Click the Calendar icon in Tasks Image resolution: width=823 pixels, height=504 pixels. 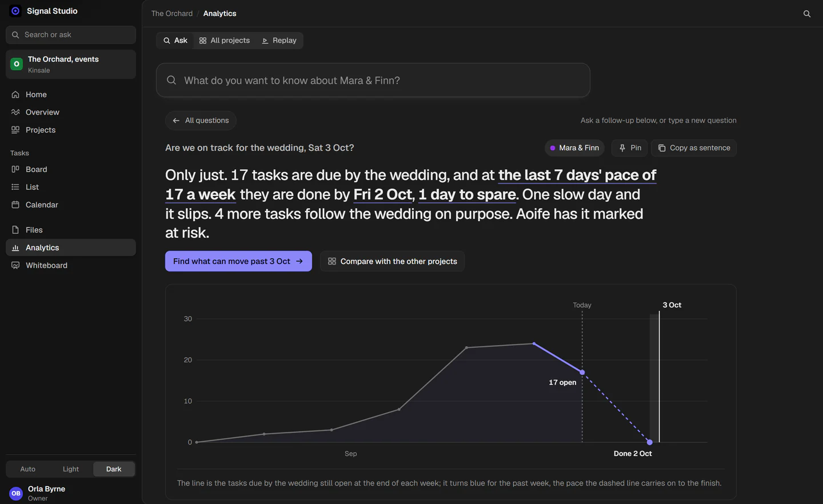[15, 205]
